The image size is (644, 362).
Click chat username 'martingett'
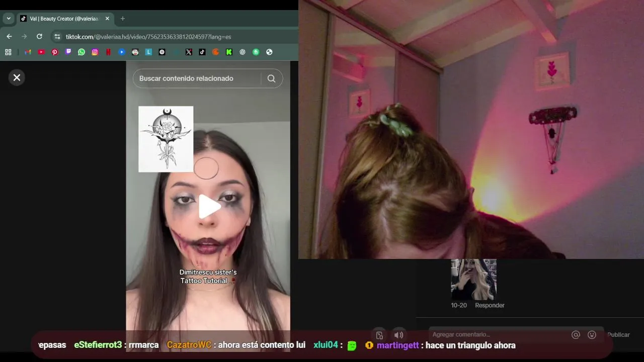(x=397, y=345)
